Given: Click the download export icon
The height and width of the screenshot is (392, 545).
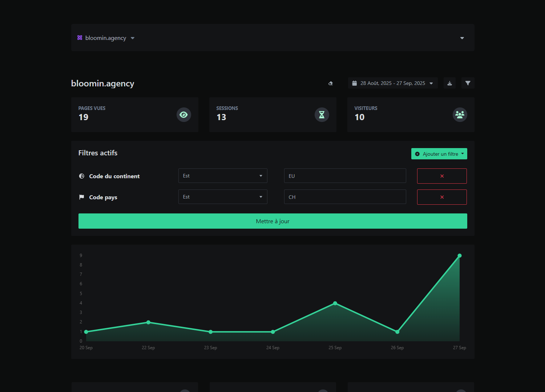Looking at the screenshot, I should tap(449, 83).
